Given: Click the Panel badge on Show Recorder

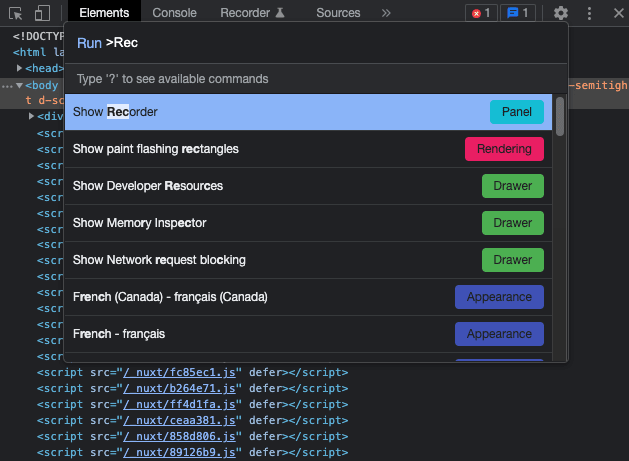Looking at the screenshot, I should pyautogui.click(x=517, y=112).
